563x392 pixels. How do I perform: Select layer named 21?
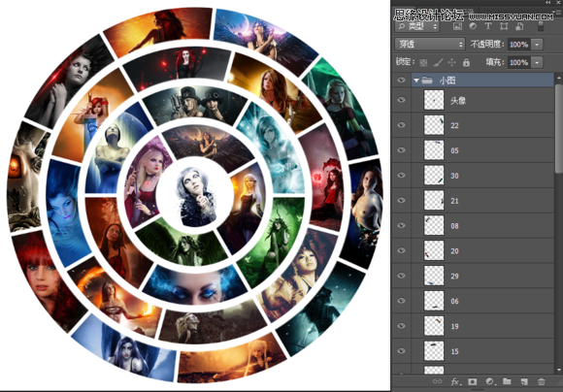pyautogui.click(x=454, y=201)
